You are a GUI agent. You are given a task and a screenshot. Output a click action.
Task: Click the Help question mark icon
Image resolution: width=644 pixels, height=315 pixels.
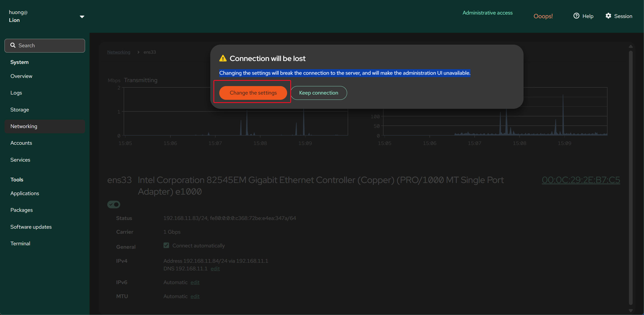tap(576, 16)
